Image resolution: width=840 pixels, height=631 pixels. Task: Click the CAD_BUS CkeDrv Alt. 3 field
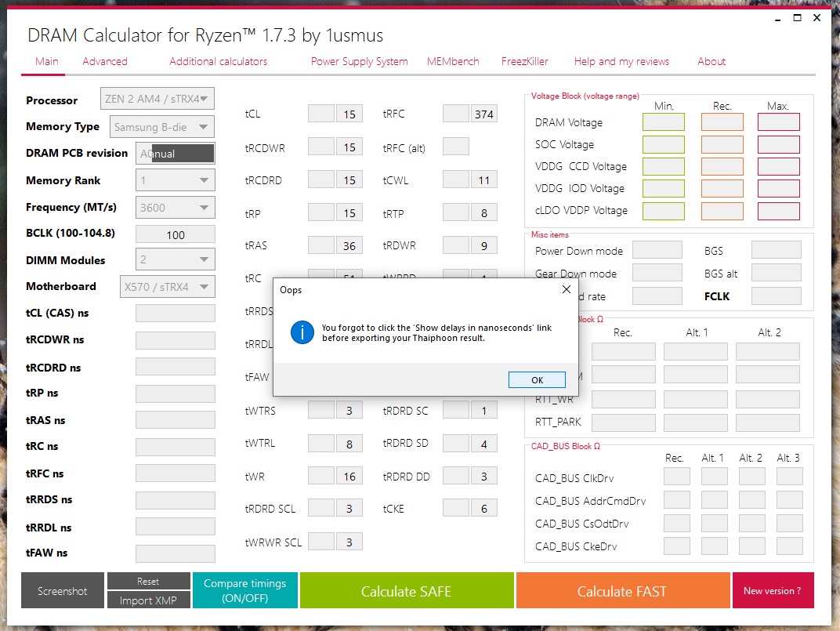tap(790, 546)
